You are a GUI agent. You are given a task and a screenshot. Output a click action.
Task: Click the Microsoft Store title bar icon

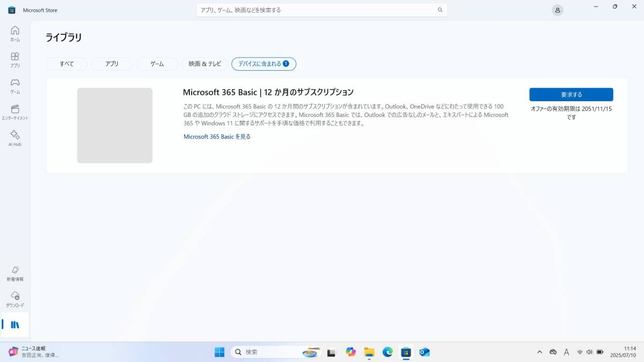(x=12, y=10)
